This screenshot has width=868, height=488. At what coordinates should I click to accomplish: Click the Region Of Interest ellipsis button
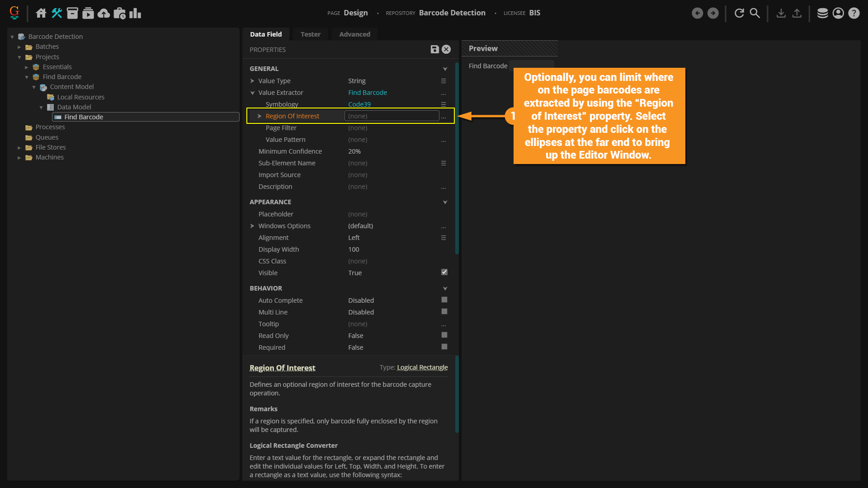pyautogui.click(x=443, y=117)
